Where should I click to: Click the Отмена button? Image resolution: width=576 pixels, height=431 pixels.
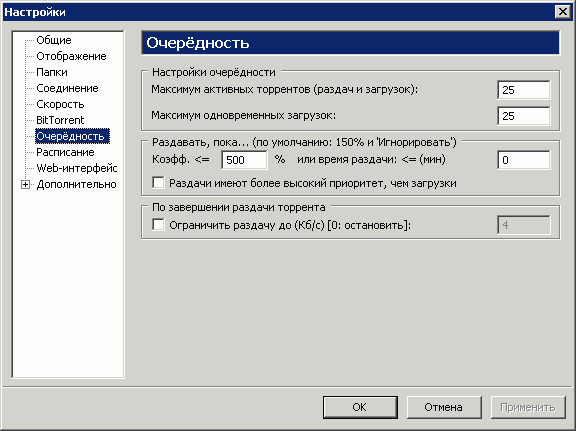coord(444,407)
